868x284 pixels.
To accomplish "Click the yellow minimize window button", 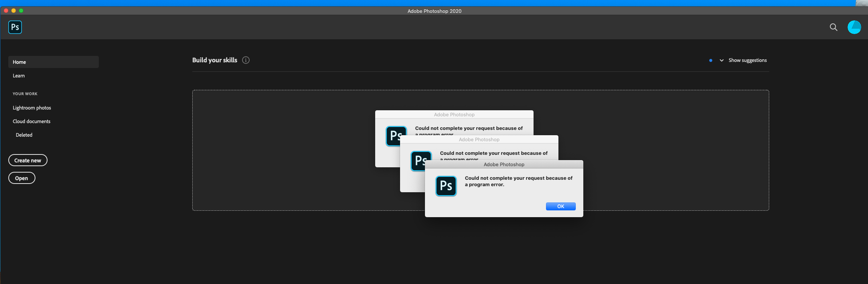I will pos(14,11).
